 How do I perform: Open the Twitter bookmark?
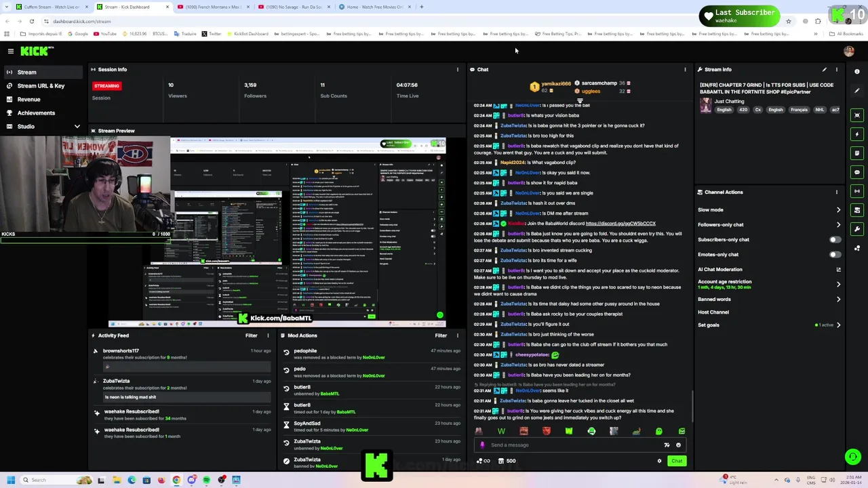[x=211, y=33]
